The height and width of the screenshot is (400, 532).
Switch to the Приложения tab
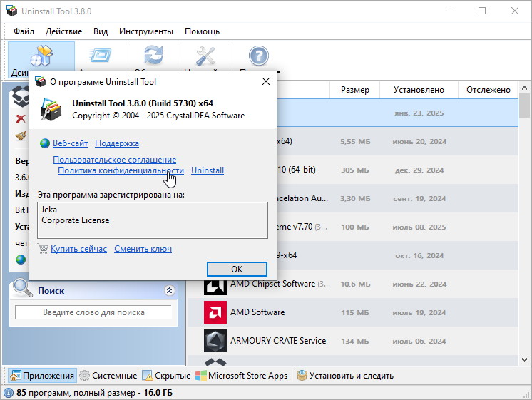[42, 376]
